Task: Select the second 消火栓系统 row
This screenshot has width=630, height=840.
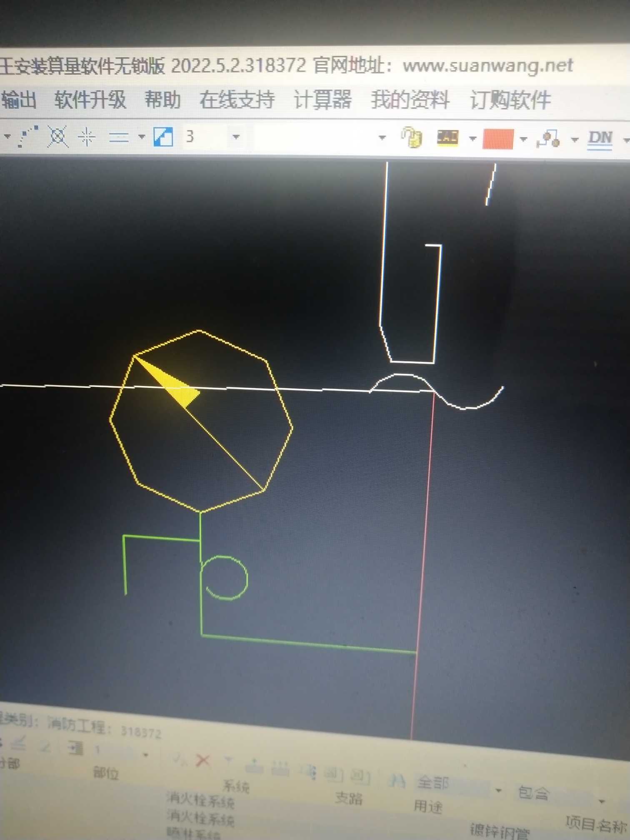Action: [200, 817]
